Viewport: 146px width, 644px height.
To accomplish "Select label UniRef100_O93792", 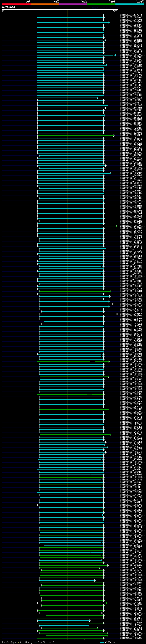I will pyautogui.click(x=131, y=244).
